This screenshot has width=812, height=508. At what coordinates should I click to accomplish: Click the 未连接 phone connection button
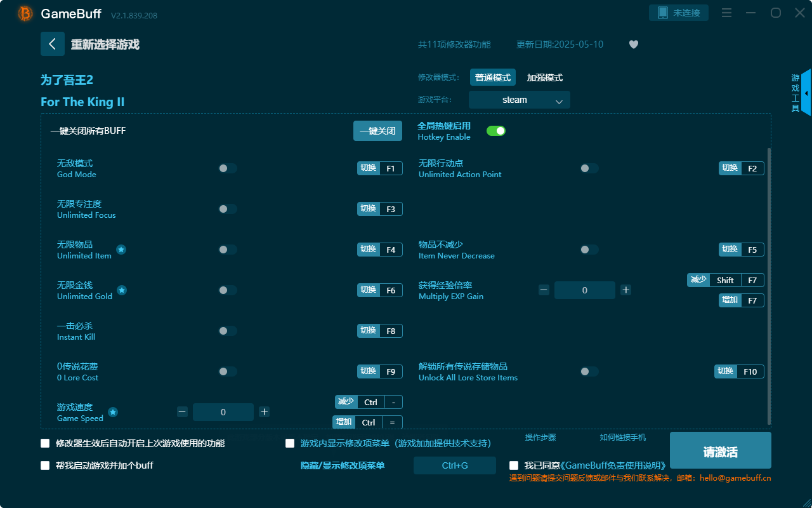point(678,12)
